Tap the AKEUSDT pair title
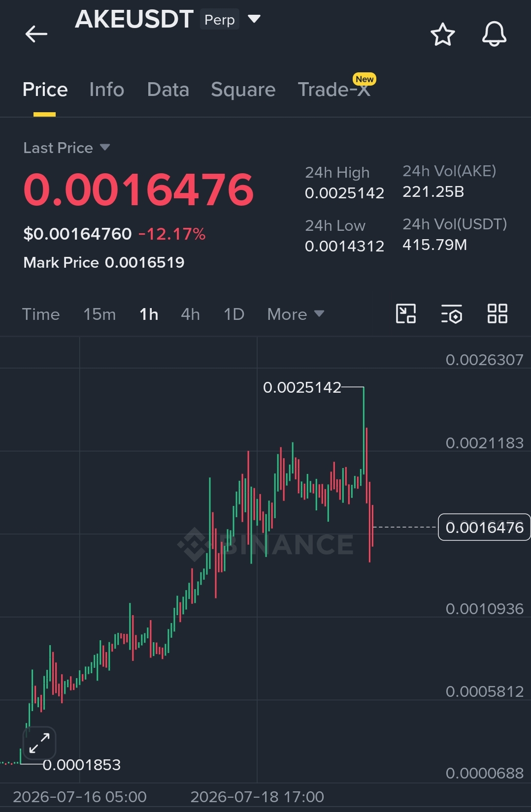Viewport: 531px width, 812px height. [x=134, y=20]
